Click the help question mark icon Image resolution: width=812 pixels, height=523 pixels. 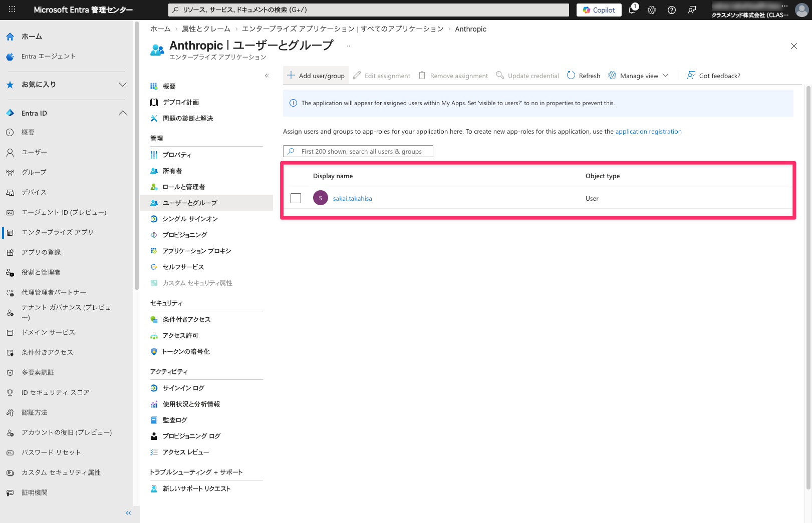pos(672,10)
